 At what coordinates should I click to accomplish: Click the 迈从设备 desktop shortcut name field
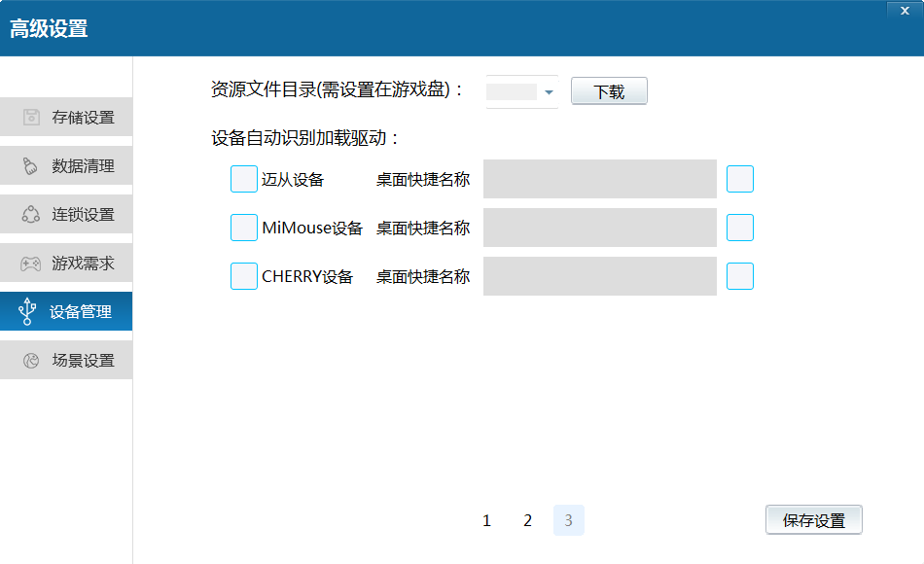pos(599,179)
